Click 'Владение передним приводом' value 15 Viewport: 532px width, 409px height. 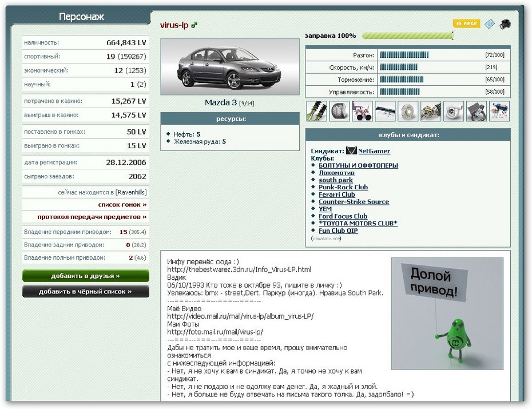[123, 232]
